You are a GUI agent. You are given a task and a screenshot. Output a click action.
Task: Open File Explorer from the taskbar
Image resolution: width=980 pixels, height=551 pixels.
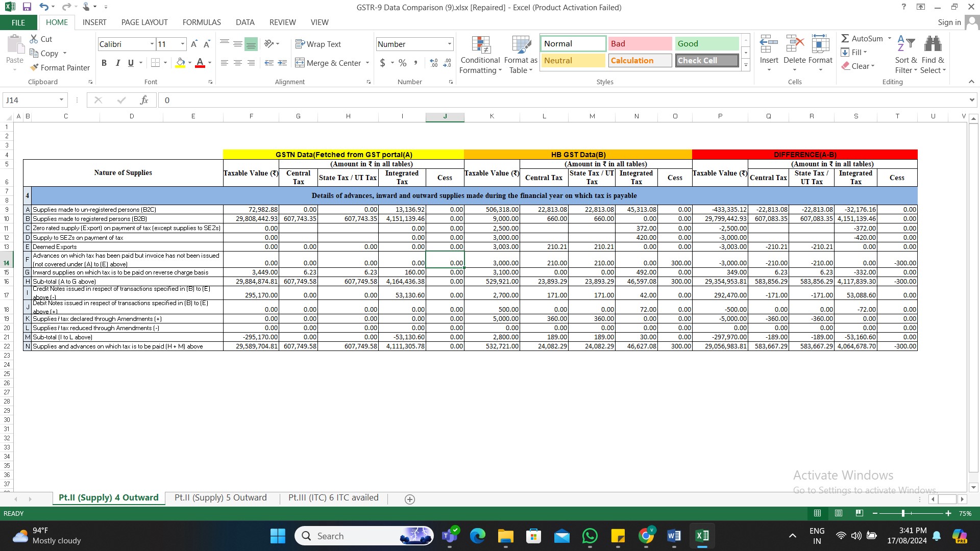pos(506,536)
